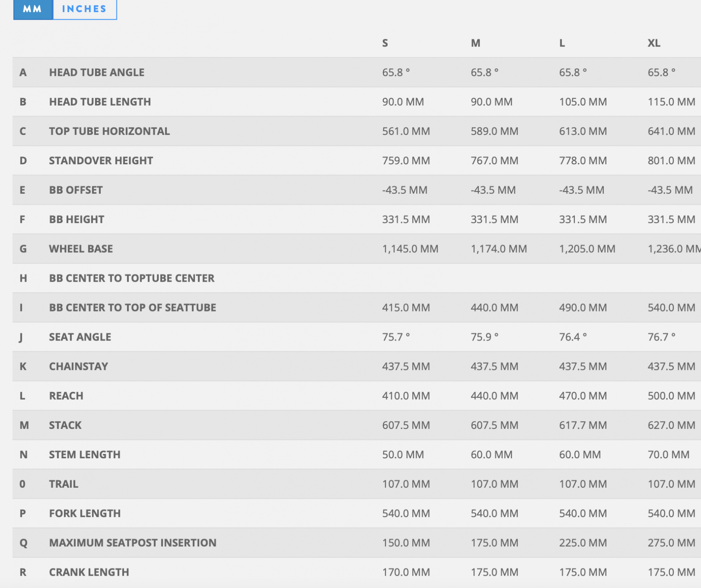Click the 331.5 MM BB height under XL

(x=672, y=219)
